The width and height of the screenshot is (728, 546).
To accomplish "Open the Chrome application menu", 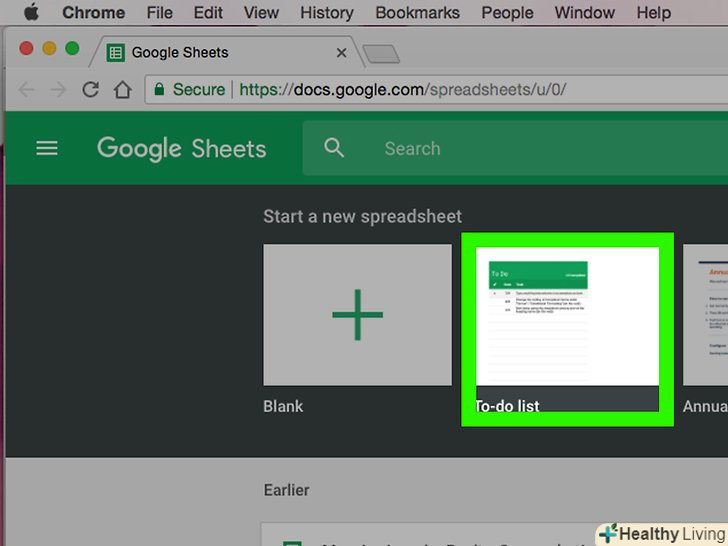I will (x=93, y=13).
